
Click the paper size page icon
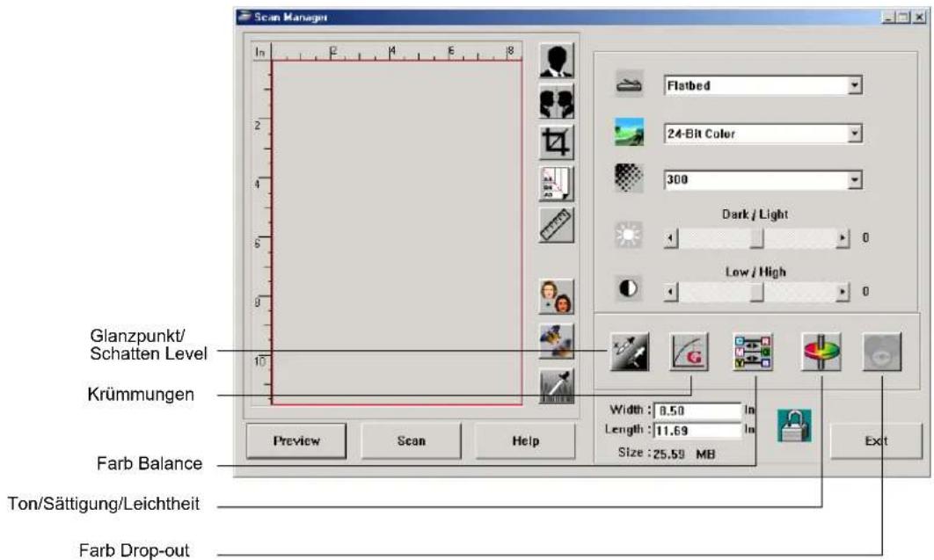[x=557, y=183]
